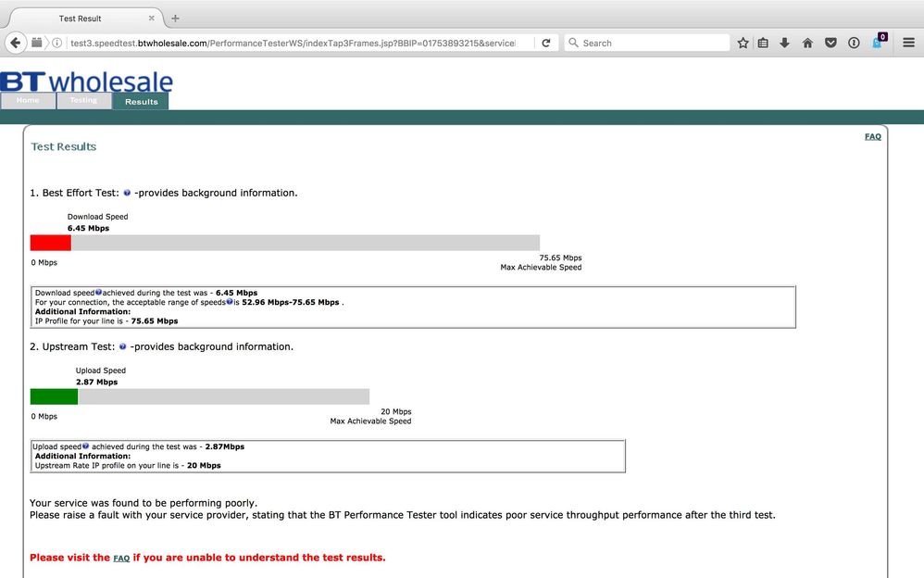Switch to the Testing tab
924x578 pixels.
click(x=83, y=100)
